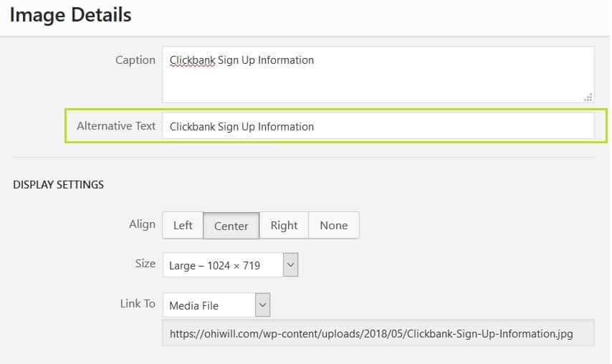This screenshot has height=364, width=612.
Task: Click the Alternative Text label
Action: pos(116,125)
